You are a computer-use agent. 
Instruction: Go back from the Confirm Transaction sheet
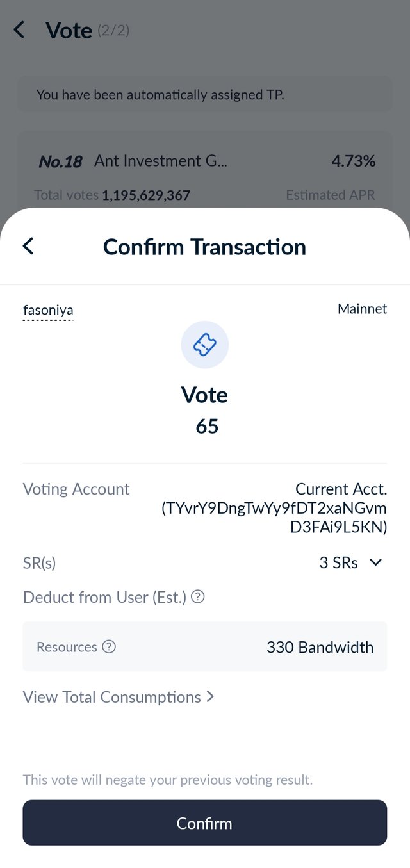tap(28, 246)
